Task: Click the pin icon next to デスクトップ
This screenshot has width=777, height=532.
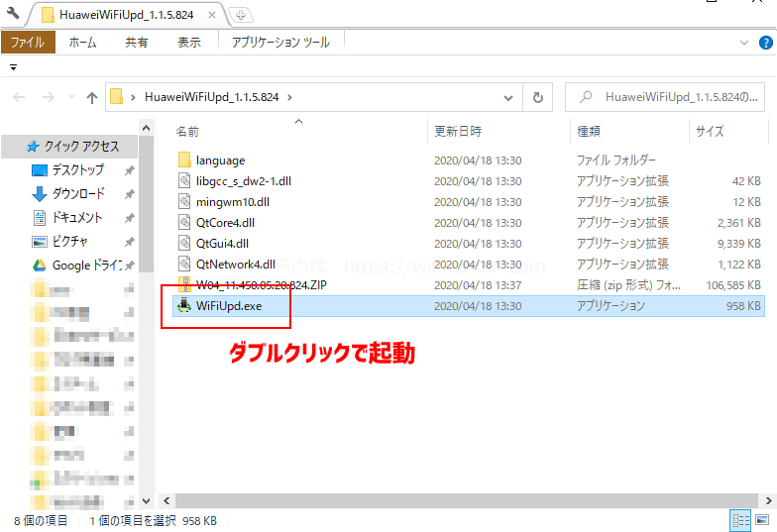Action: pyautogui.click(x=129, y=170)
